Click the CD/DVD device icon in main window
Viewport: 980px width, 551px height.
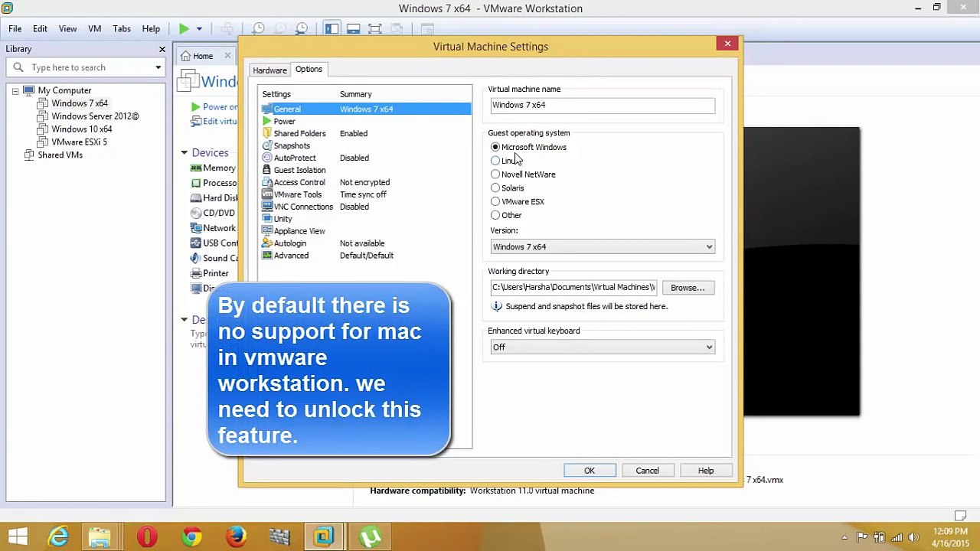tap(196, 214)
